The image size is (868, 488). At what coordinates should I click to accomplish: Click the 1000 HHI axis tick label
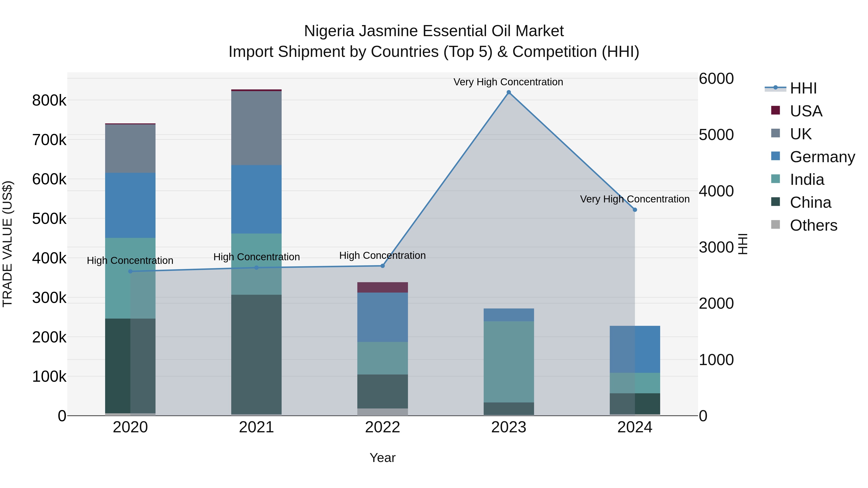click(716, 360)
